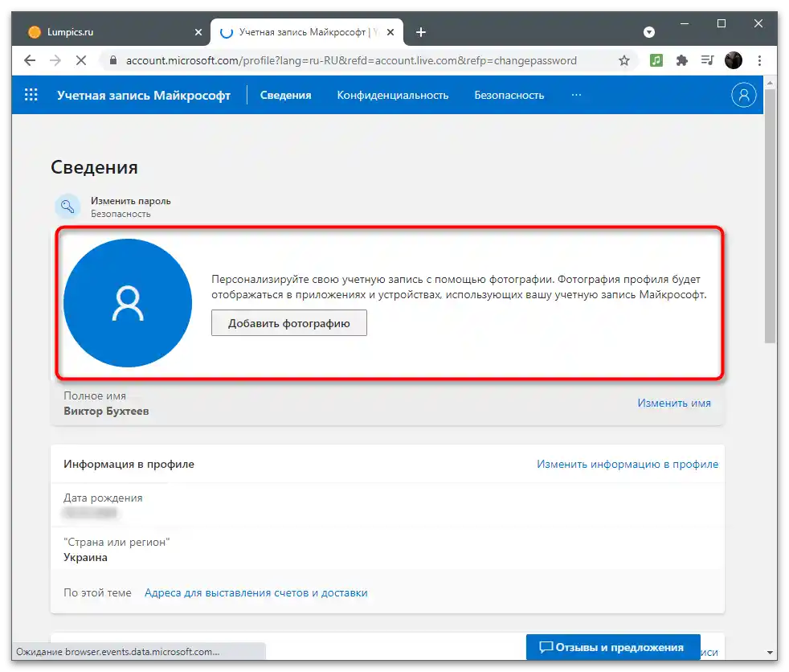Viewport: 789px width, 672px height.
Task: Maximize the Chrome window
Action: pyautogui.click(x=721, y=23)
